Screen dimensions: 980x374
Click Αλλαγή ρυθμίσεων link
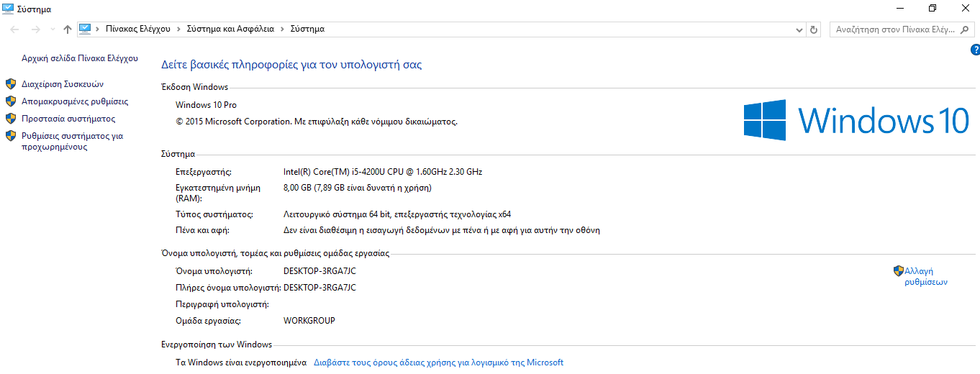coord(926,277)
